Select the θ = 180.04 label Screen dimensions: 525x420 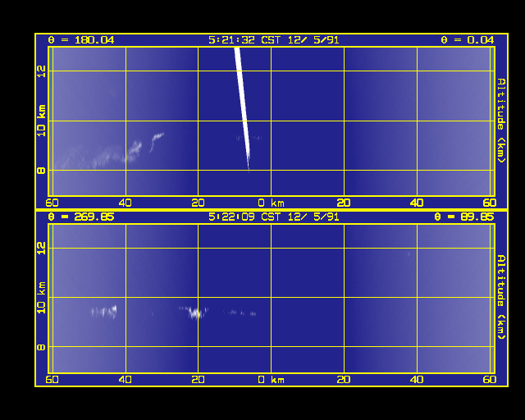81,40
